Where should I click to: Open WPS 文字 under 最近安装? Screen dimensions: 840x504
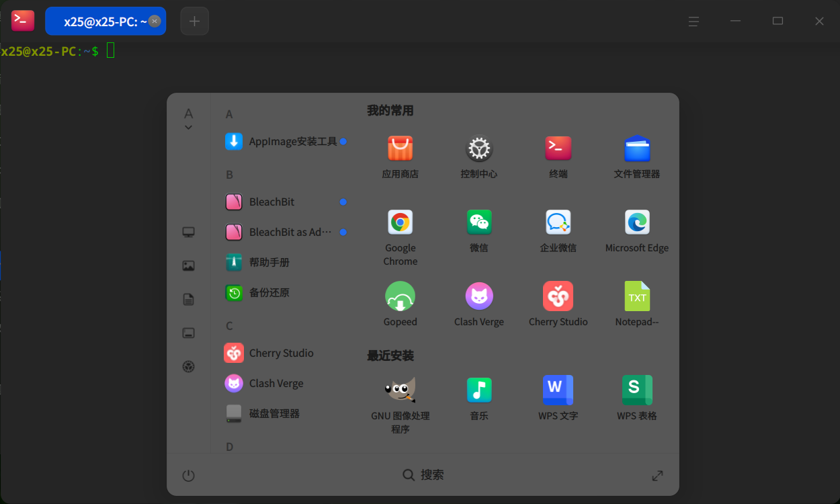(x=558, y=398)
